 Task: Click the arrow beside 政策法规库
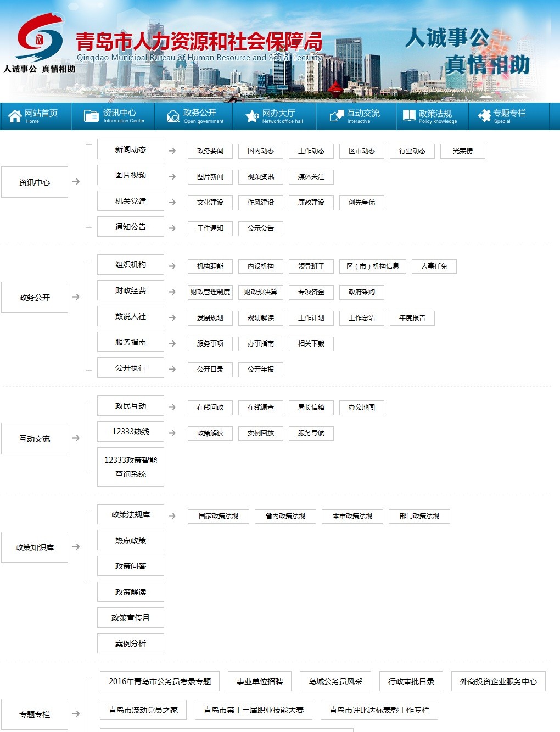pos(172,516)
